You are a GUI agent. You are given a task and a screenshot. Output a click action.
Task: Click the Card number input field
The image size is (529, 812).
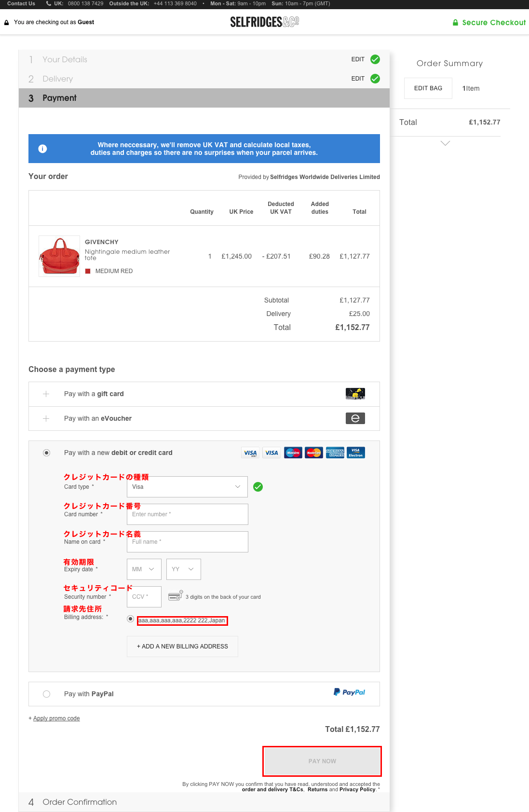pyautogui.click(x=187, y=514)
